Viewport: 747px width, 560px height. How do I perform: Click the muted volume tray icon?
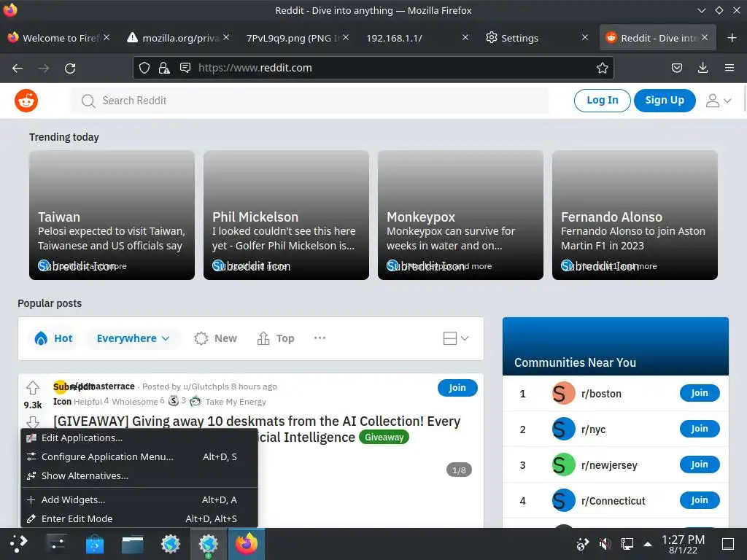(605, 544)
